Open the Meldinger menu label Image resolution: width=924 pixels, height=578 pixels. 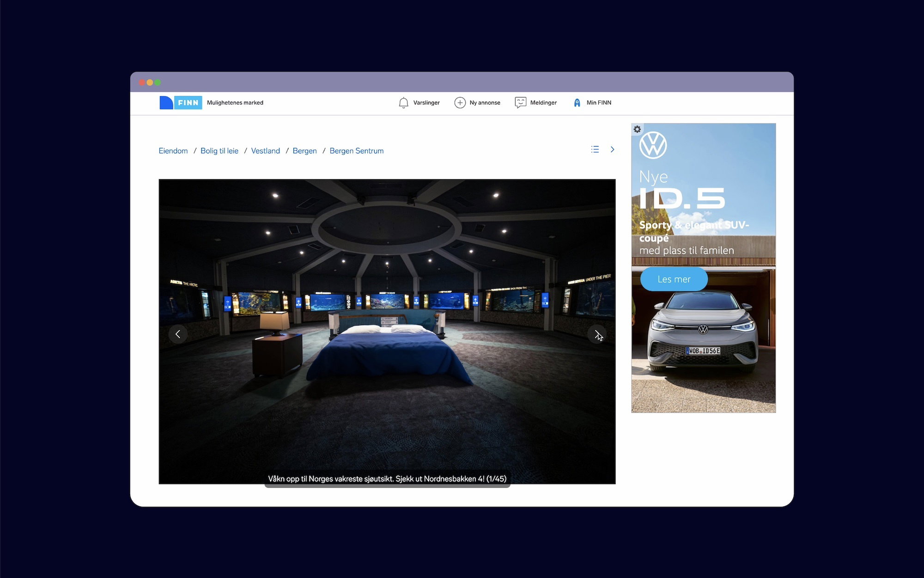point(543,103)
